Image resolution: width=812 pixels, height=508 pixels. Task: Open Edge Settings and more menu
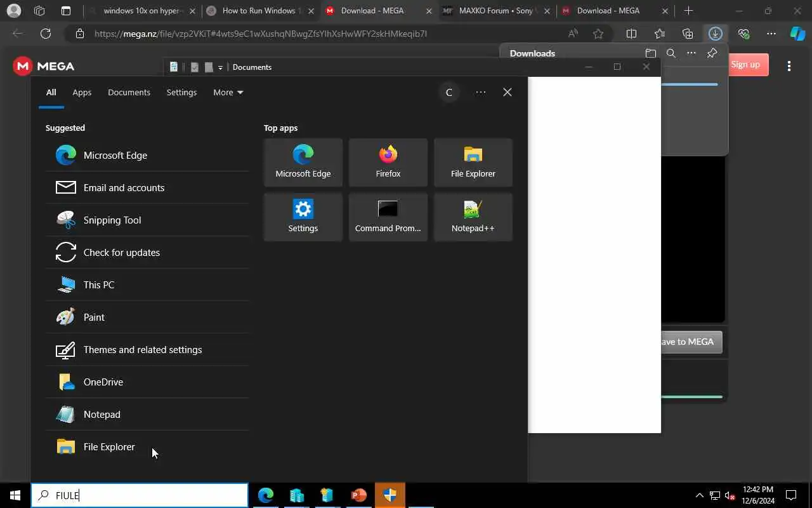click(771, 34)
